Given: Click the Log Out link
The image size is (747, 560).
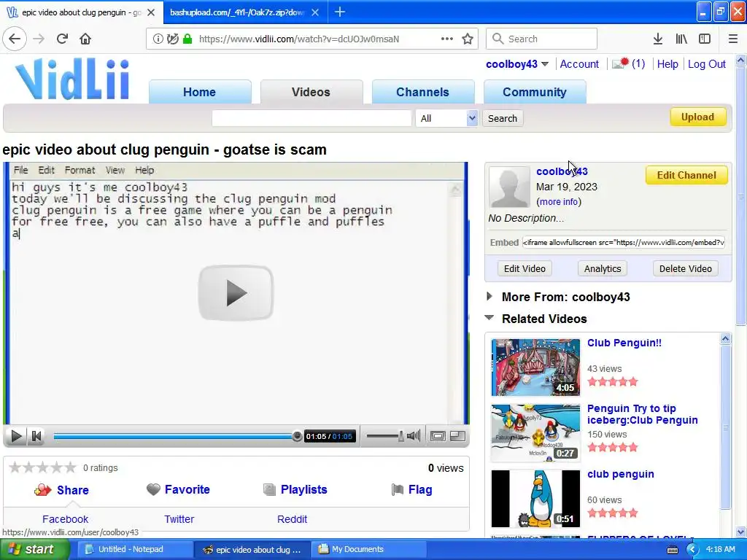Looking at the screenshot, I should click(706, 64).
